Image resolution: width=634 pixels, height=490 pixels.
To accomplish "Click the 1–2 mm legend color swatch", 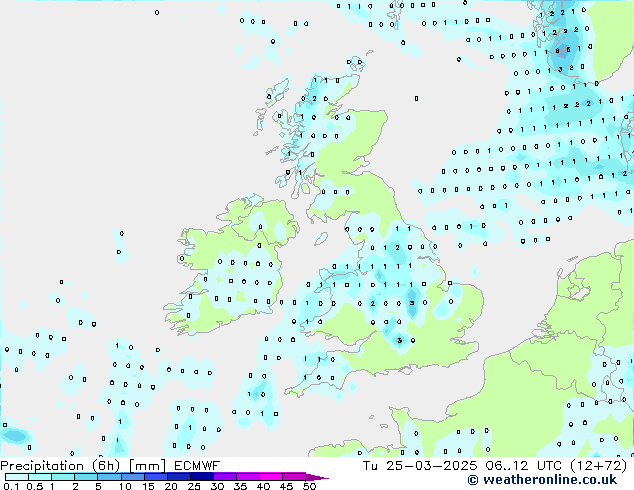I will [63, 477].
